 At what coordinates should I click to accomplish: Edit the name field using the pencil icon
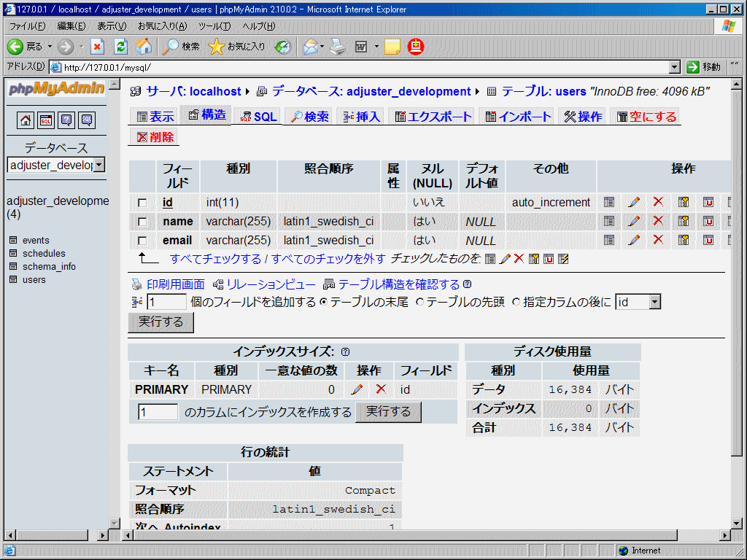pos(633,221)
